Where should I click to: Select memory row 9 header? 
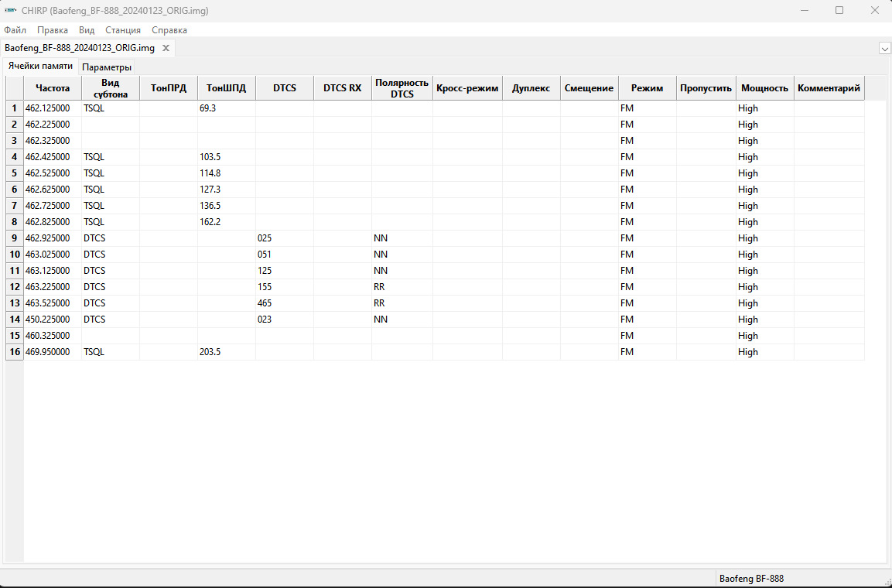coord(14,238)
